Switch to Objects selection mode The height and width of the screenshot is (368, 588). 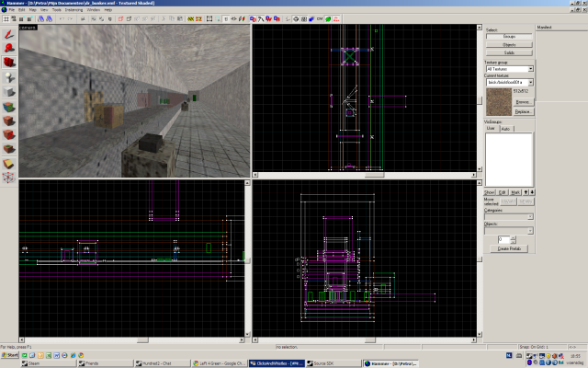(x=509, y=44)
